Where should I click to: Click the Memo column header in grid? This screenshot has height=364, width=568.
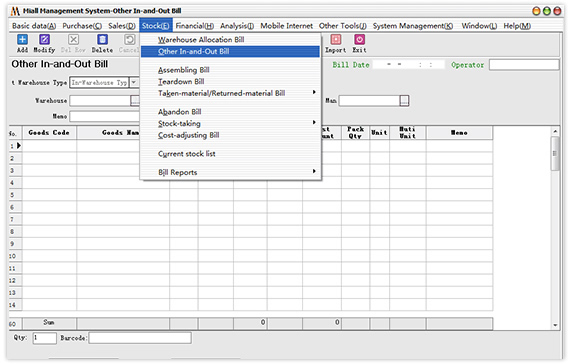tap(459, 133)
